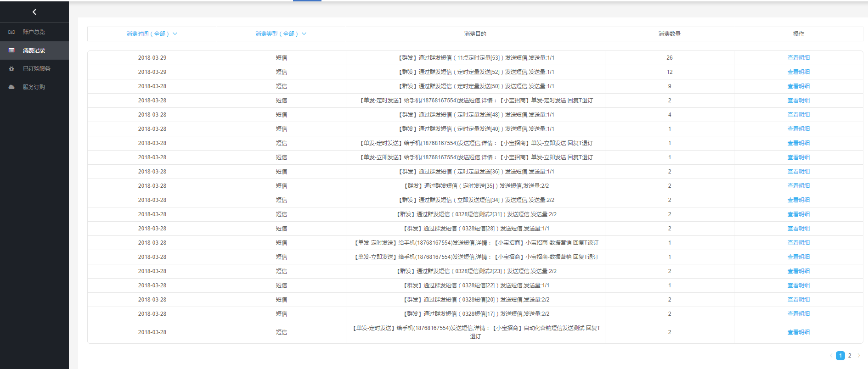The width and height of the screenshot is (868, 369).
Task: Open 查看明细 for the 定时定量发送[52] record
Action: coord(798,72)
